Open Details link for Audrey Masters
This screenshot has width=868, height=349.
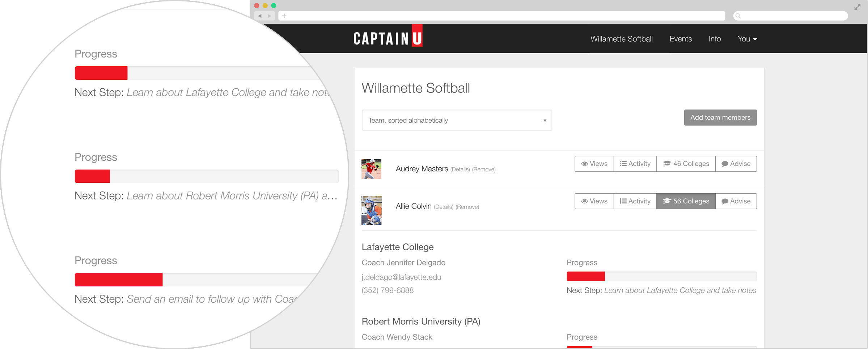pos(460,169)
